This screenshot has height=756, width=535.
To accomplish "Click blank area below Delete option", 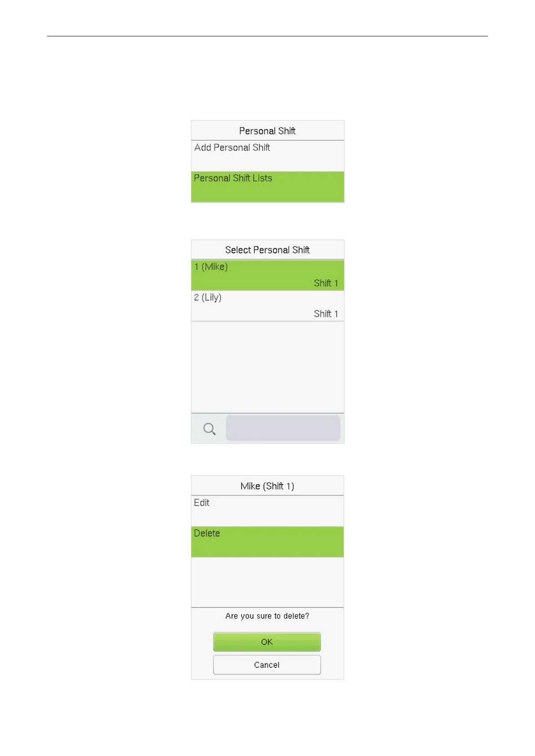I will coord(267,582).
